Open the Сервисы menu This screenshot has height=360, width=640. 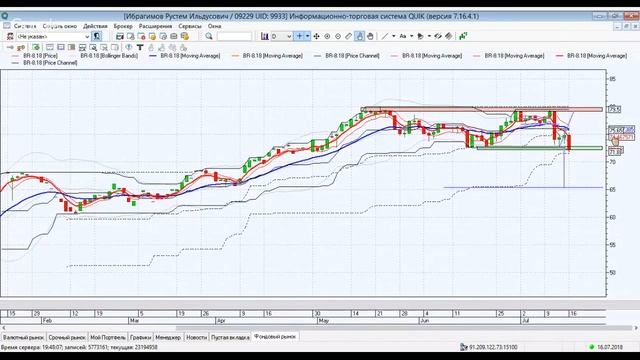click(x=190, y=26)
